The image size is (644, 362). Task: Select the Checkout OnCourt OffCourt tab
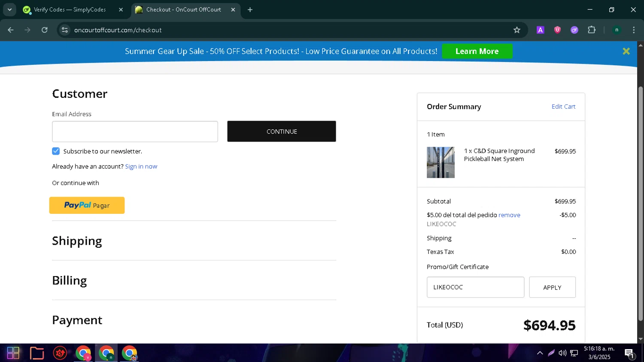(x=185, y=9)
